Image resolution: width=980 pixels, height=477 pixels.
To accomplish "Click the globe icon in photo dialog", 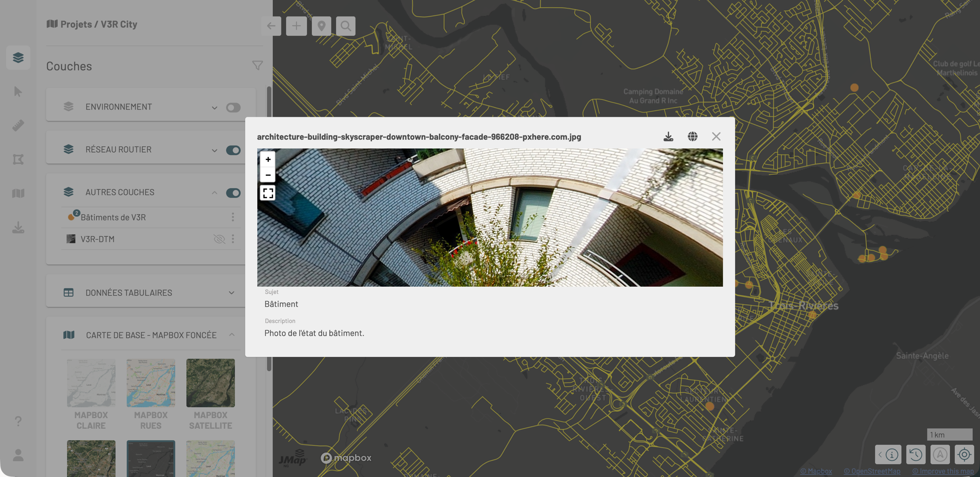I will click(x=692, y=136).
